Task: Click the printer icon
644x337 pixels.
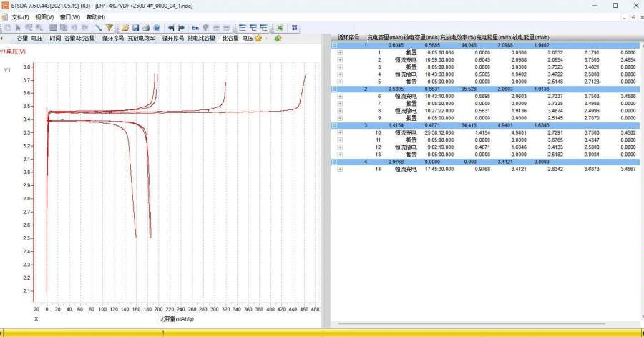Action: (145, 28)
